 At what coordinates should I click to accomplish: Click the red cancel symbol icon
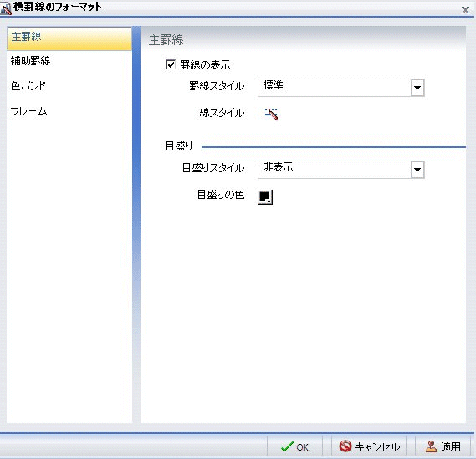click(x=345, y=446)
